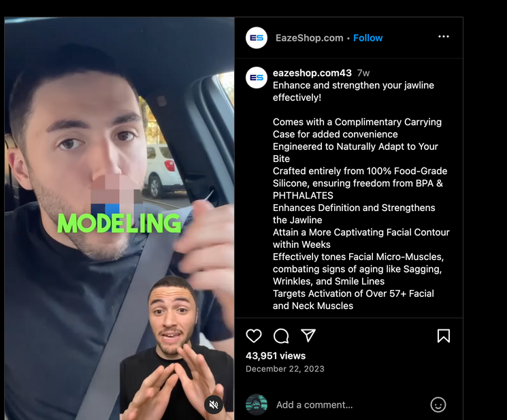Click the ES avatar beside the caption

tap(257, 78)
